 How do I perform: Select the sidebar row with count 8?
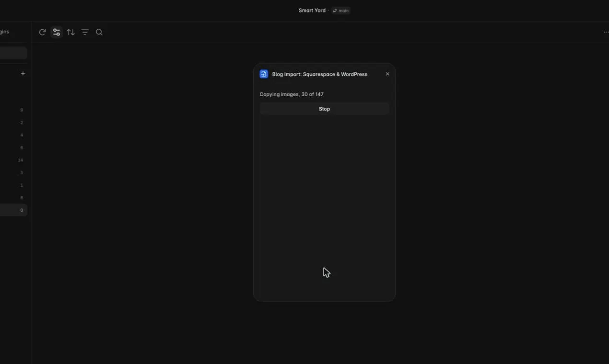[13, 197]
